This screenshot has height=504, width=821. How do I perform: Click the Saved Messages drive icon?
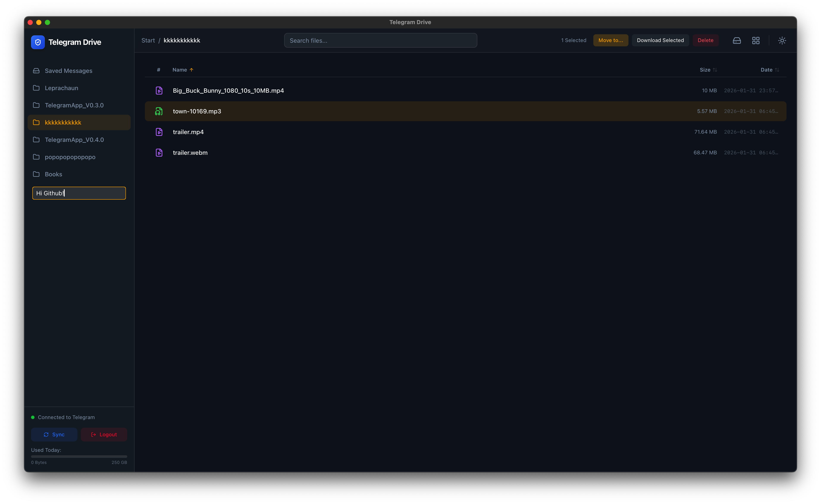(36, 71)
